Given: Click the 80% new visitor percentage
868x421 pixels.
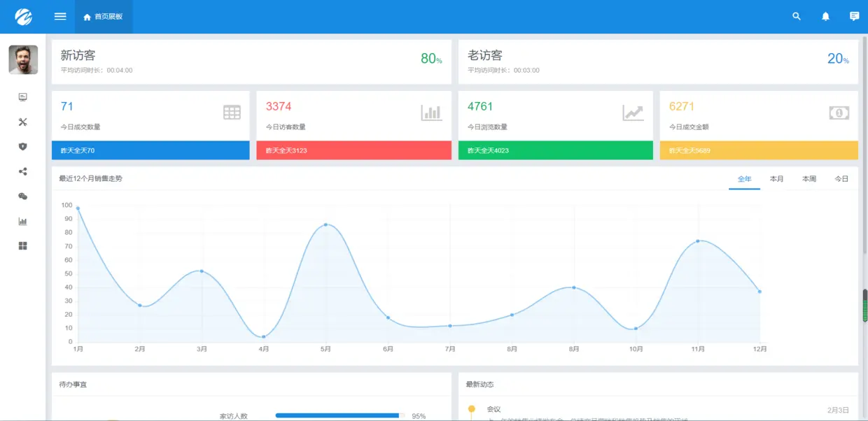Looking at the screenshot, I should [x=431, y=59].
